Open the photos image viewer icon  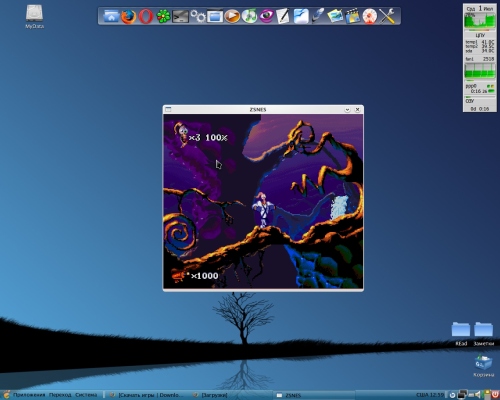pos(335,16)
